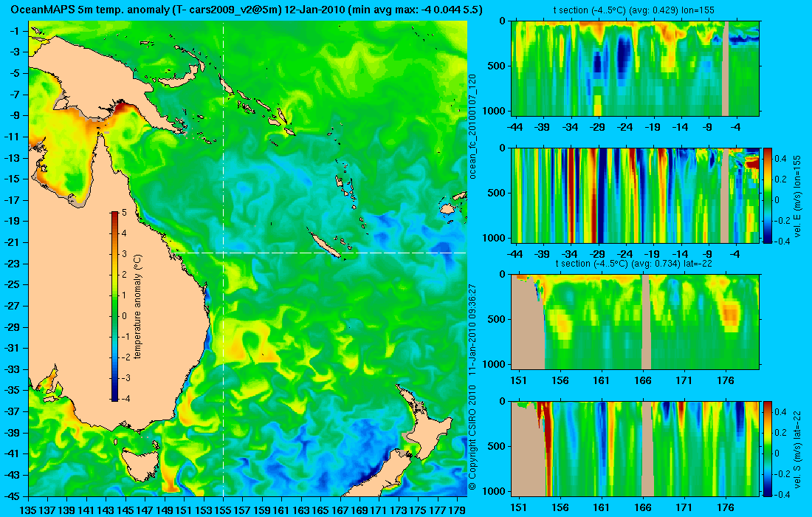The image size is (812, 517).
Task: Click depth label "1000" on the lat=-22 velocity section
Action: [495, 491]
